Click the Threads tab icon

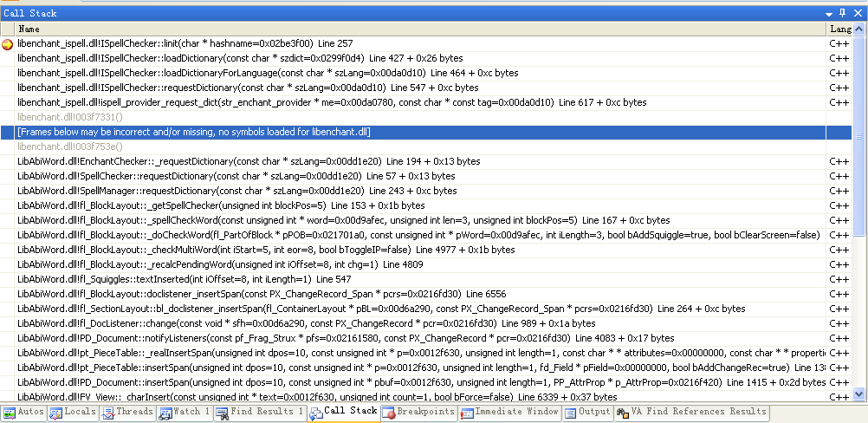[x=108, y=412]
